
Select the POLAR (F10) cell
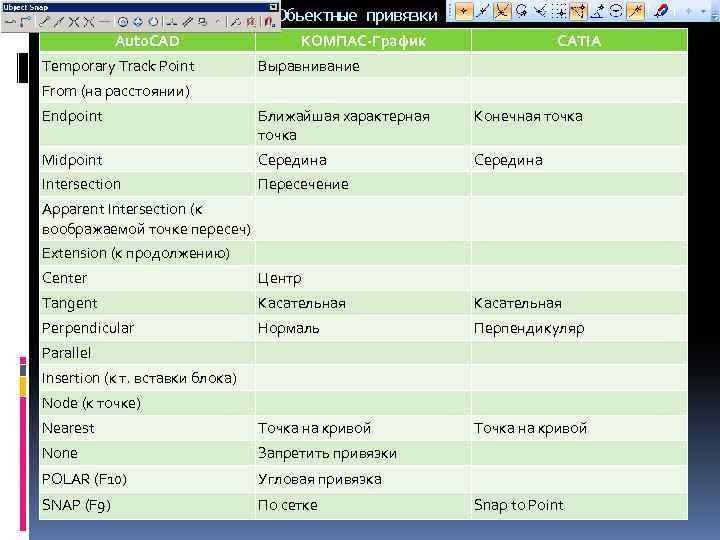(147, 479)
